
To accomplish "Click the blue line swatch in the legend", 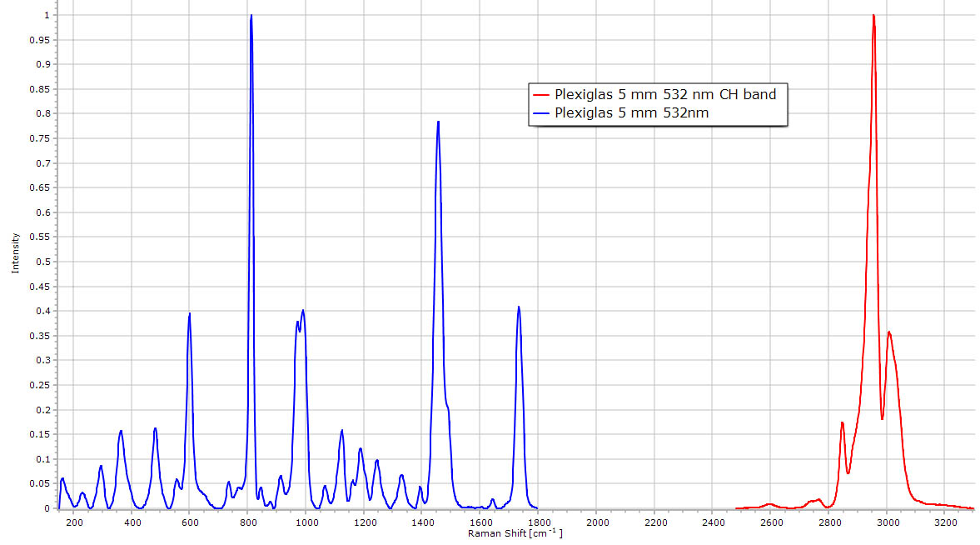I will (x=543, y=112).
